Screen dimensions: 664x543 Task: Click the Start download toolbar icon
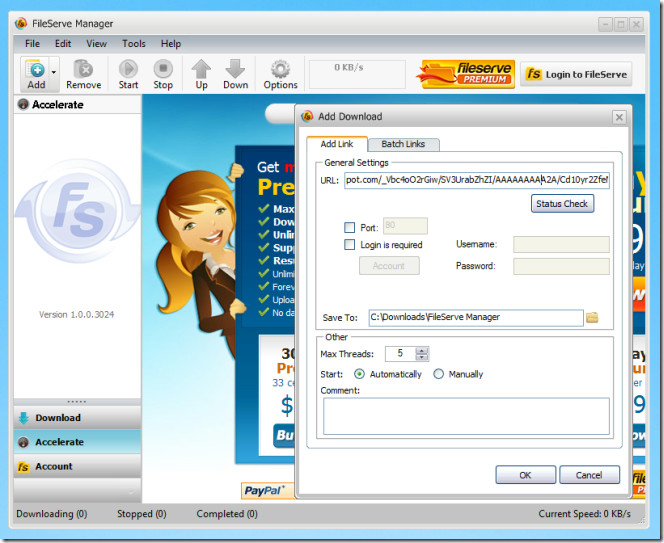(128, 74)
